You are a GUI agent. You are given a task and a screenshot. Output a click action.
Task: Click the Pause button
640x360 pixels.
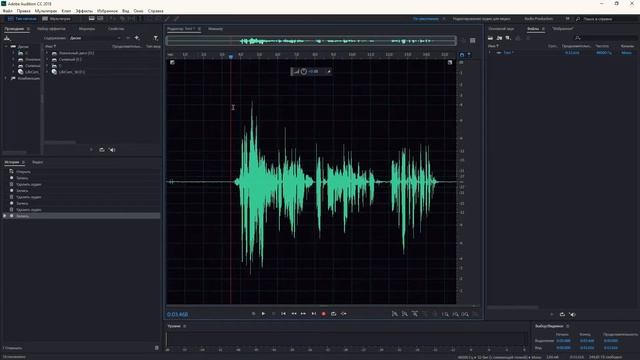273,314
